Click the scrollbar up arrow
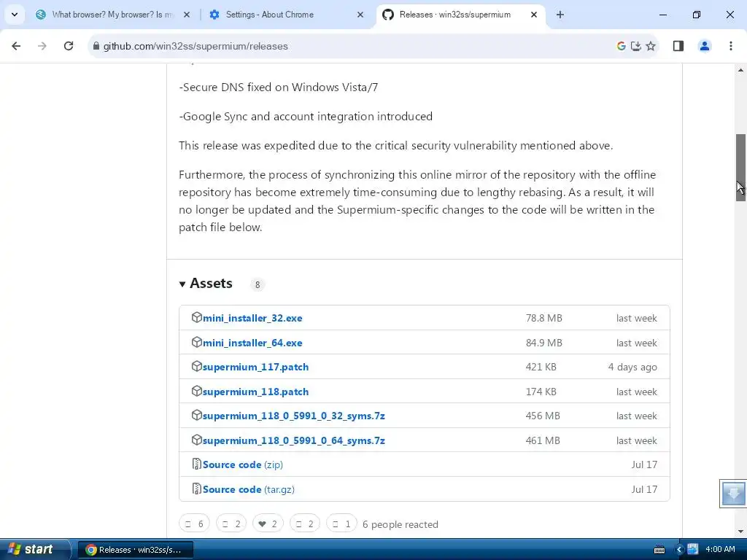 point(740,70)
